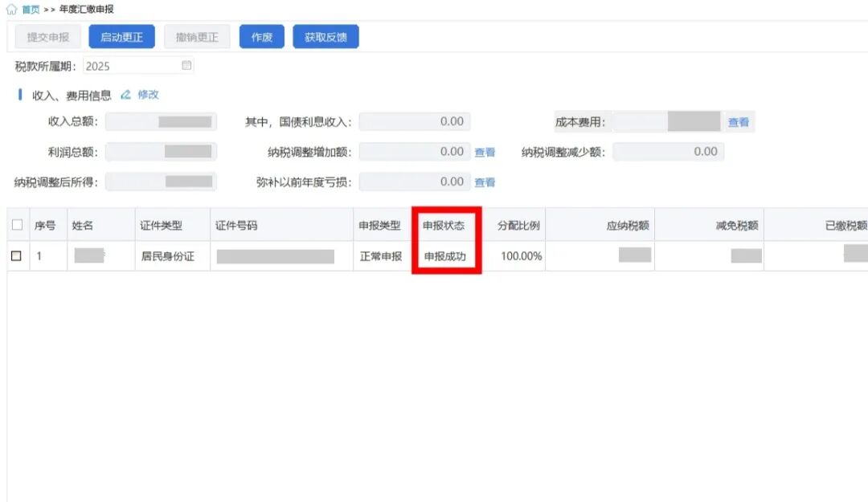Click the home icon in breadcrumb
Image resolution: width=868 pixels, height=502 pixels.
click(11, 10)
